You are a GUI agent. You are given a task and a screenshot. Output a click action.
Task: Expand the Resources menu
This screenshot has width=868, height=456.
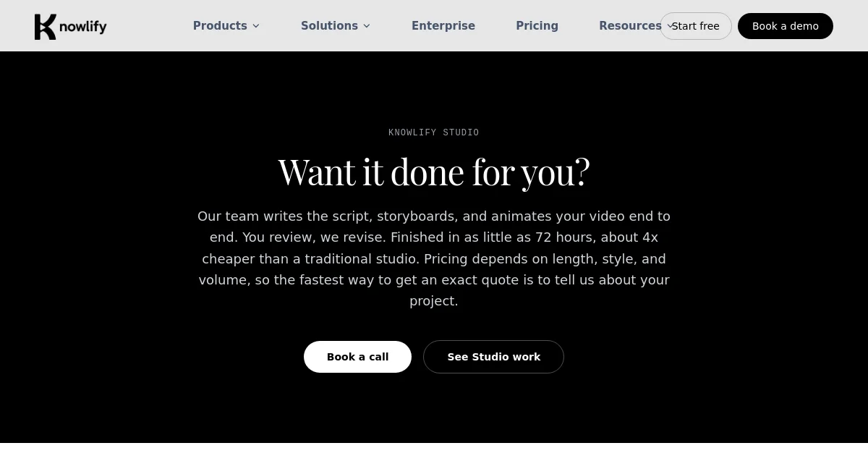(x=629, y=26)
